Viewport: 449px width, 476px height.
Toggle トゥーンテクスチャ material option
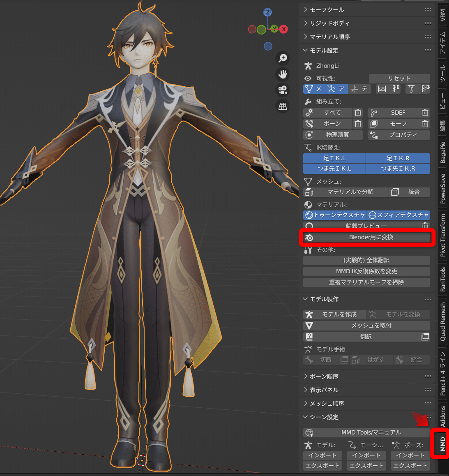click(x=334, y=215)
